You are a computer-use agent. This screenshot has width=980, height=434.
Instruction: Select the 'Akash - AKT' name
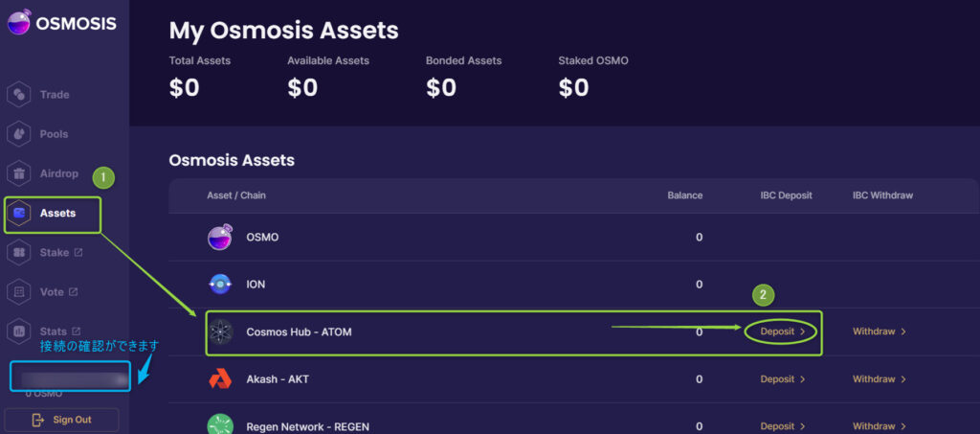(278, 379)
